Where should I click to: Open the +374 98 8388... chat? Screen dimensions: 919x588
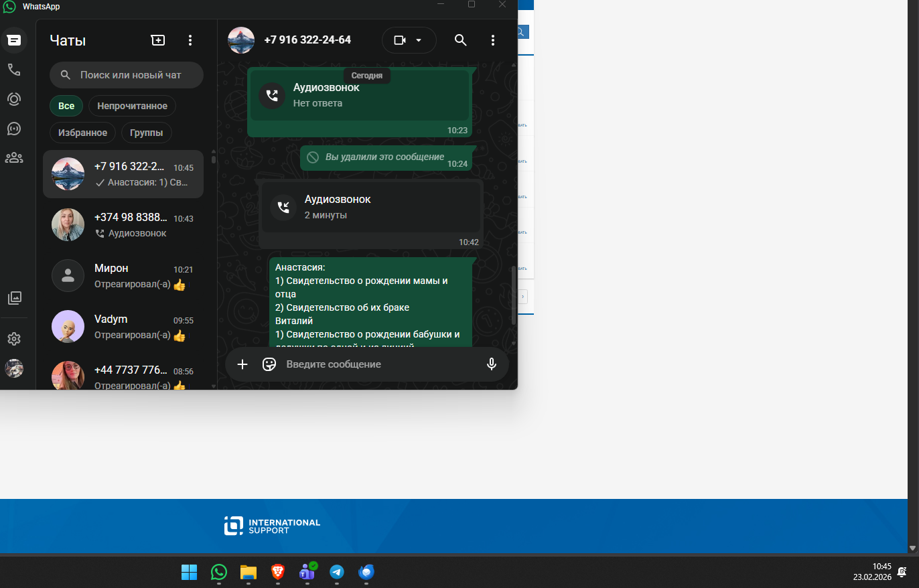[x=123, y=225]
